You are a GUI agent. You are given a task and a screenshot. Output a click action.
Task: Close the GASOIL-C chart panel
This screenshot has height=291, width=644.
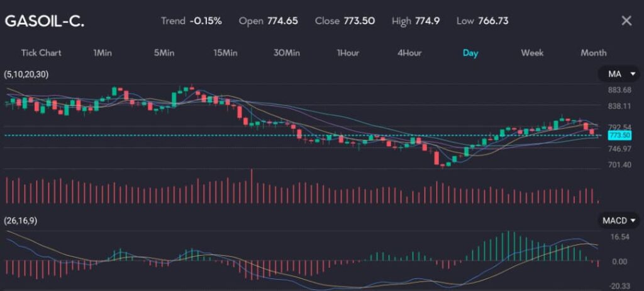(626, 21)
